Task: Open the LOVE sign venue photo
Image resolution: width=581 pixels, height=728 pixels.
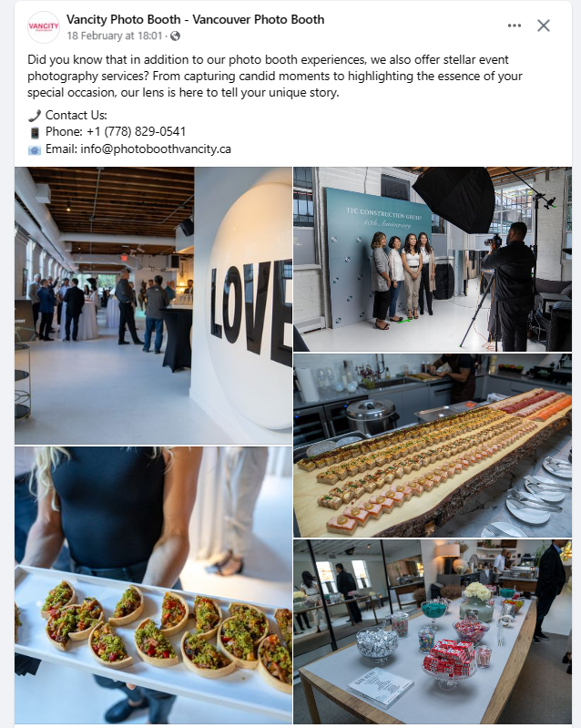Action: click(153, 305)
